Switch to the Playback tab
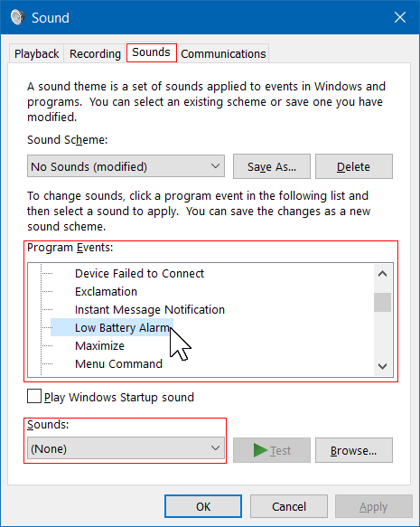The width and height of the screenshot is (420, 527). (37, 53)
